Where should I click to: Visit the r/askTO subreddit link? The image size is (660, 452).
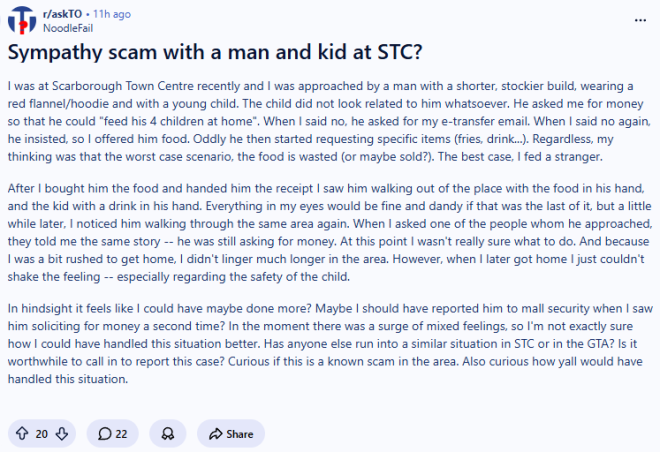click(x=62, y=14)
